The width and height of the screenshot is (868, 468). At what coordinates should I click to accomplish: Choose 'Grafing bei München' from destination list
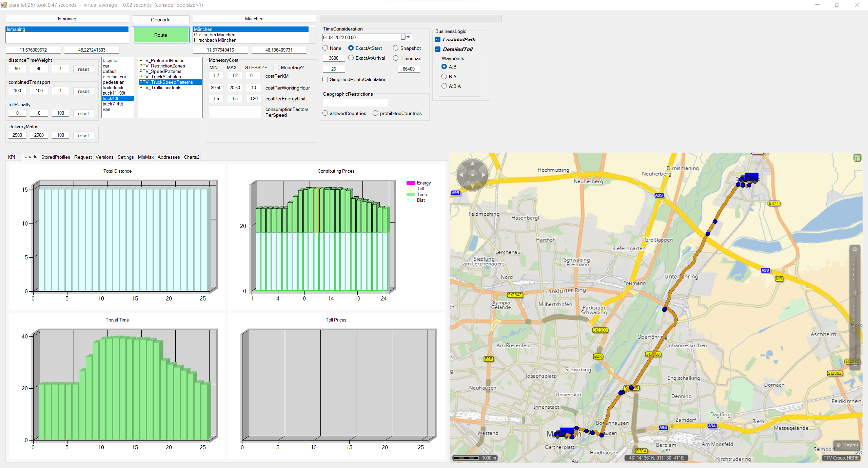coord(215,35)
